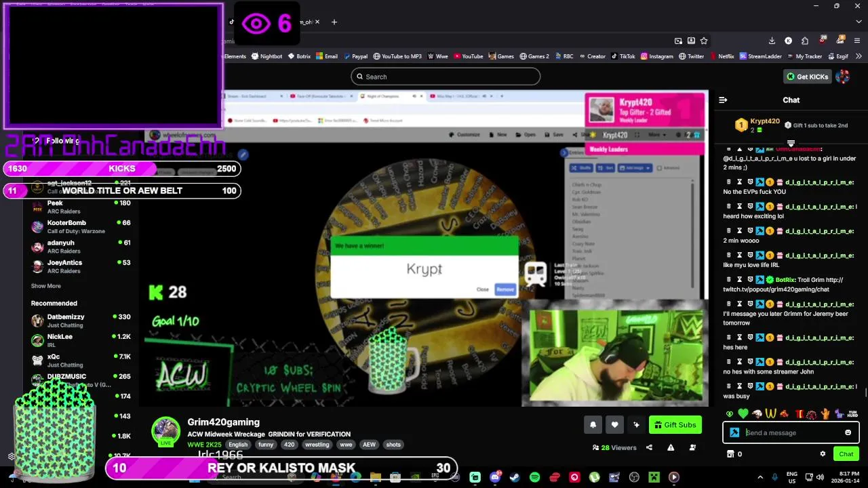Click the WWE 2K25 category link
868x488 pixels.
click(204, 445)
